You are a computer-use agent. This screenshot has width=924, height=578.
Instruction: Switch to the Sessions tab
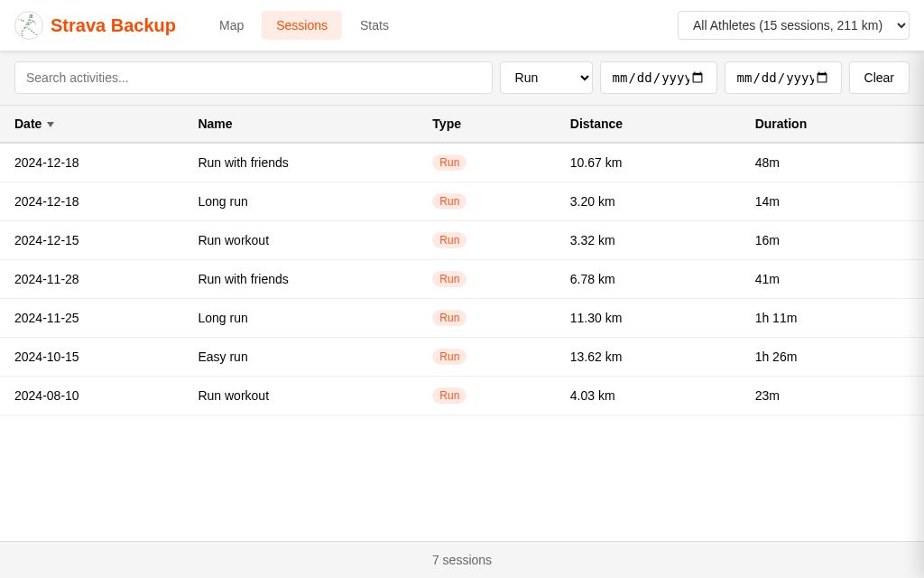(x=301, y=25)
